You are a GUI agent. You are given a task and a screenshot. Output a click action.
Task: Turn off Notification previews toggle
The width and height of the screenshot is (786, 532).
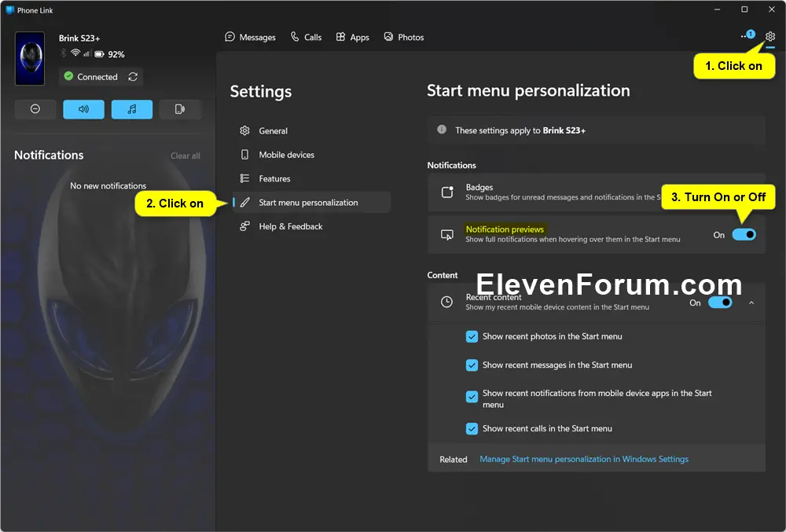[744, 234]
